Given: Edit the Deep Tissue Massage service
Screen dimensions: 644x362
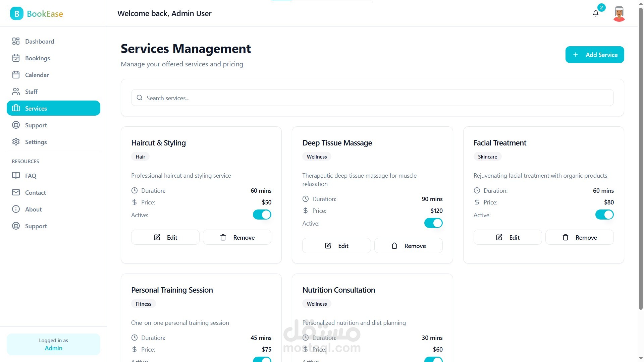Looking at the screenshot, I should 336,246.
